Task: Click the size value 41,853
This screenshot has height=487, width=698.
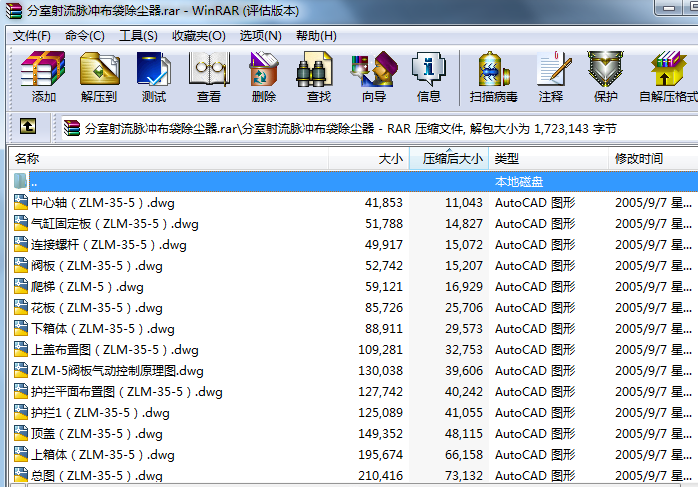Action: [x=384, y=203]
